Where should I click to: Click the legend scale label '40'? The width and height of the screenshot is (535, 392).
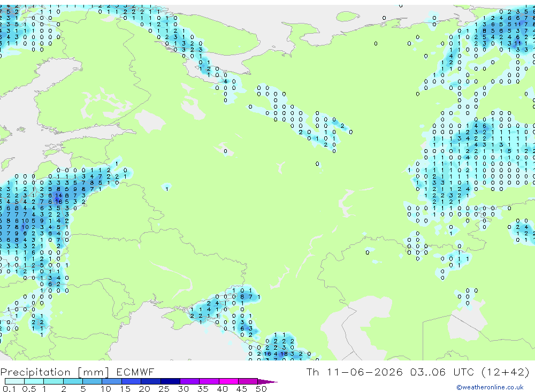tap(222, 389)
